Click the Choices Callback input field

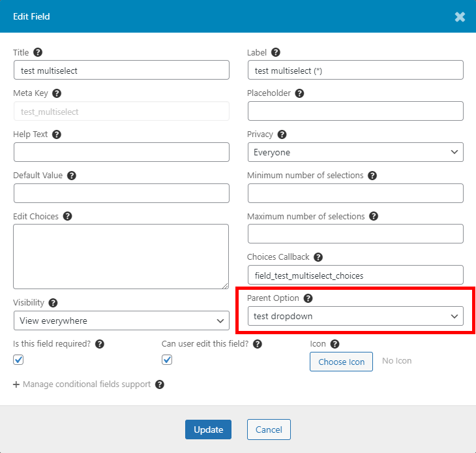coord(355,275)
